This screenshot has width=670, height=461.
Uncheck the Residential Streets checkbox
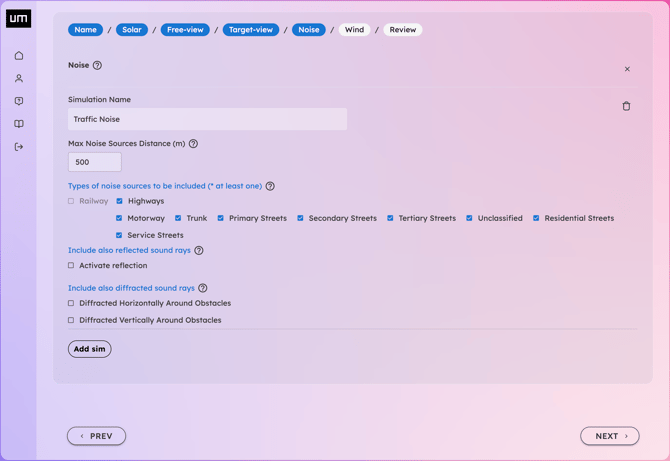point(536,218)
